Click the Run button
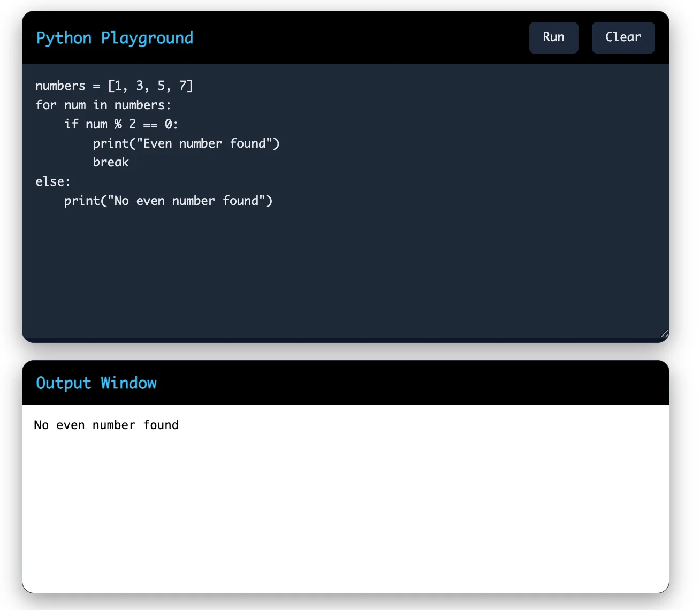700x610 pixels. [553, 37]
